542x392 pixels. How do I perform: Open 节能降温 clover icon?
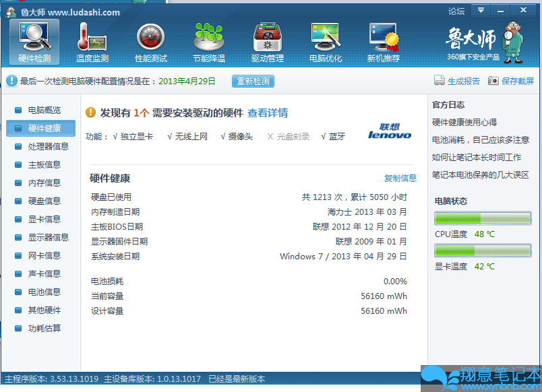coord(209,42)
